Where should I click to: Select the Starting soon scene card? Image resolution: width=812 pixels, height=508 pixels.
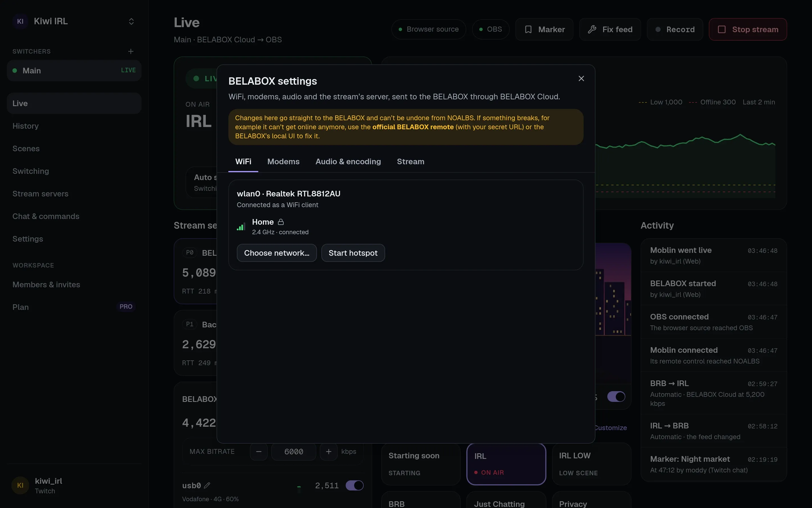pos(421,464)
